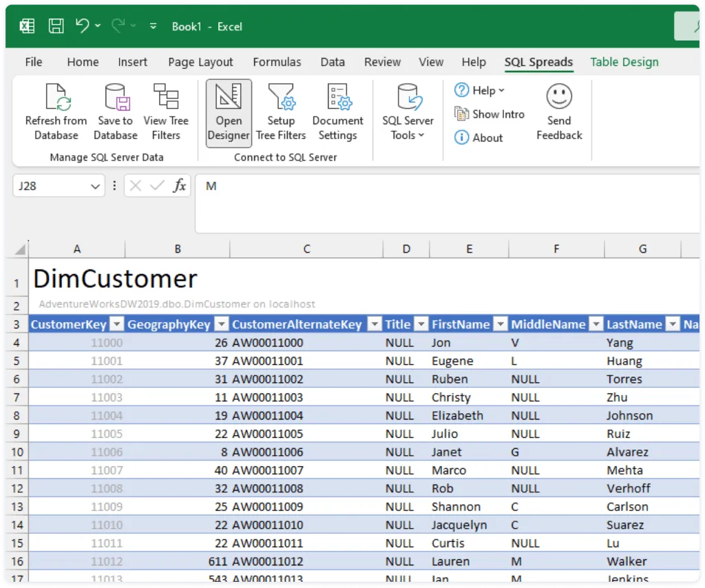Open the Table Design tab

(624, 62)
